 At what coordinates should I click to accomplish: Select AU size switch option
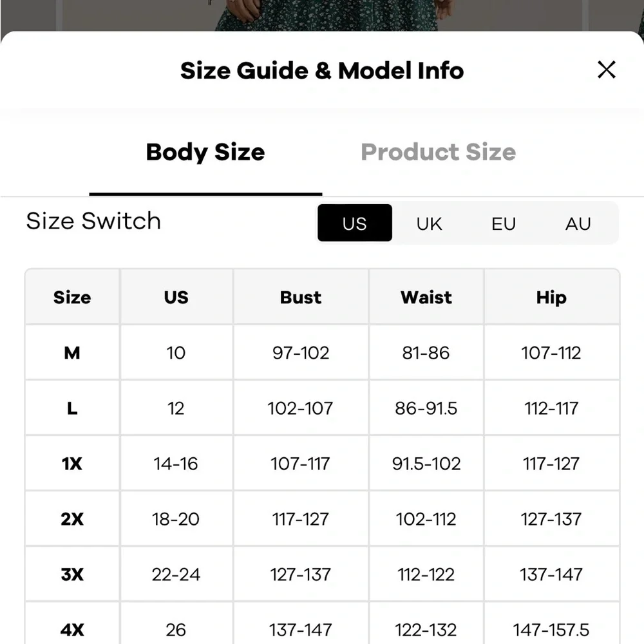coord(578,223)
